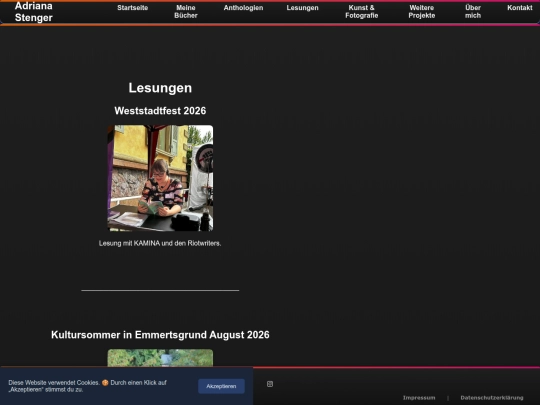Open the Weststadtfest 2026 reading photo
Screen dimensions: 540x405
(x=160, y=178)
